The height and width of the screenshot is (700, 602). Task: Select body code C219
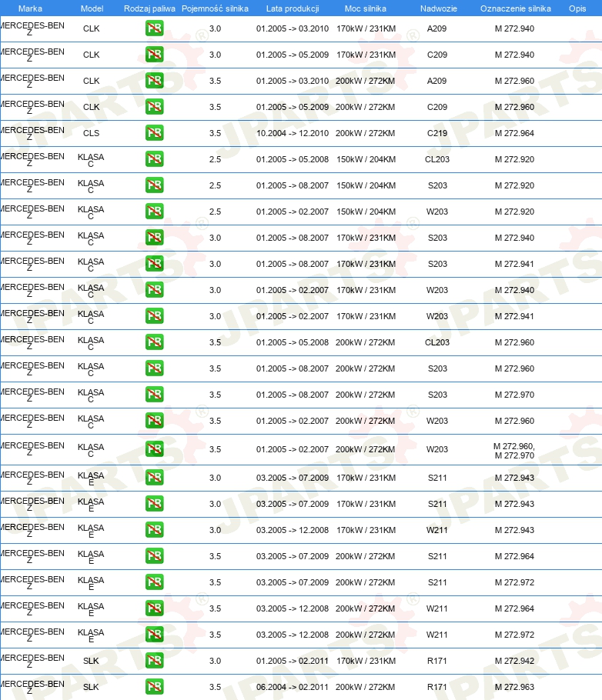click(437, 133)
